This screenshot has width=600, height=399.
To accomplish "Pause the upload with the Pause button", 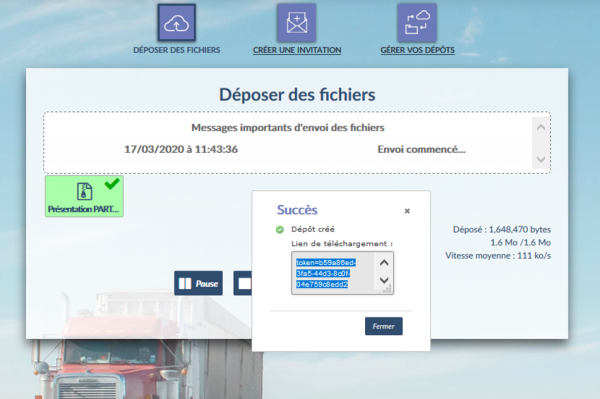I will 198,283.
